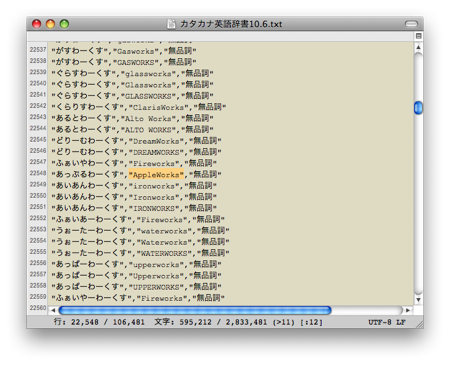Click uppercase "GLASSWORKS" on line 22541
The height and width of the screenshot is (365, 450).
tap(148, 96)
